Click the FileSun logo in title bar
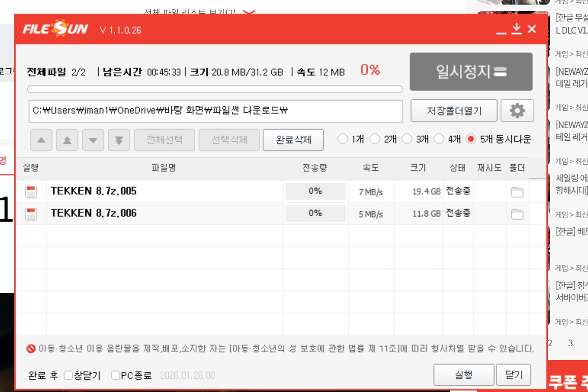588x392 pixels. click(x=55, y=28)
